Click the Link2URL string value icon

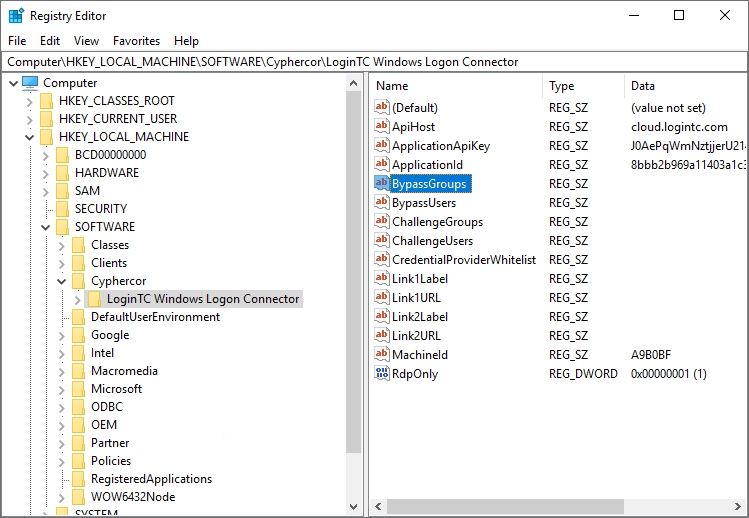(382, 335)
